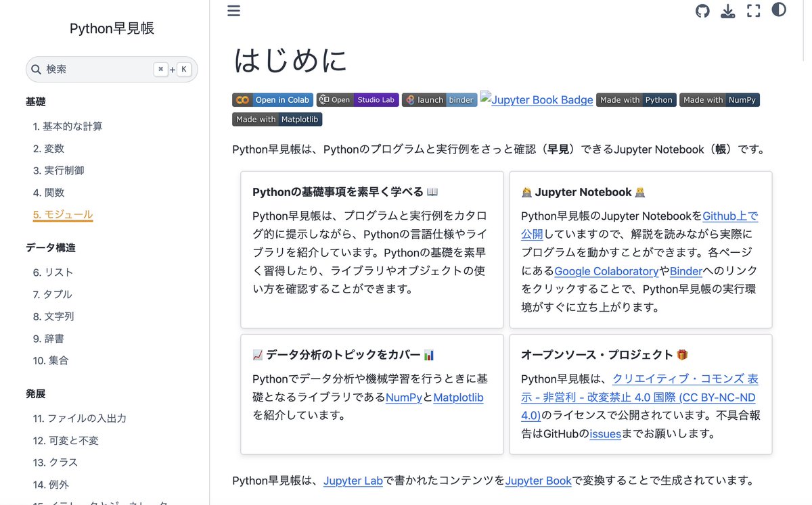The height and width of the screenshot is (505, 812).
Task: Click the Jupyter Notebook card title
Action: click(x=583, y=192)
